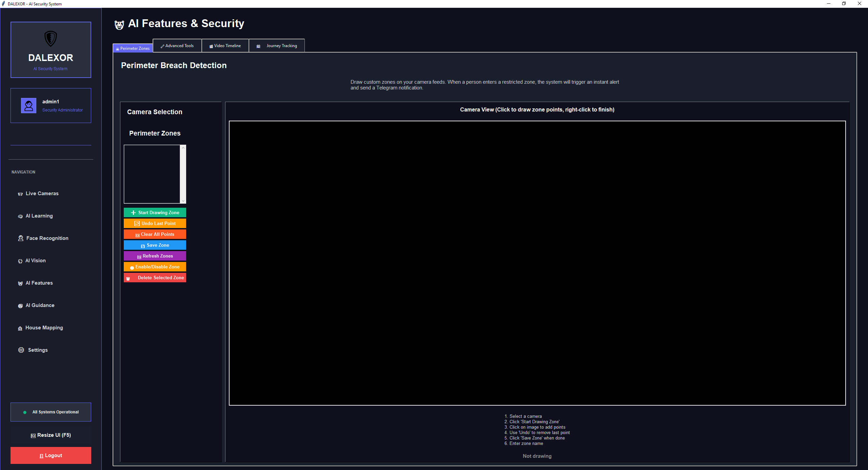Open House Mapping from the sidebar
Screen dimensions: 868x470
(44, 328)
